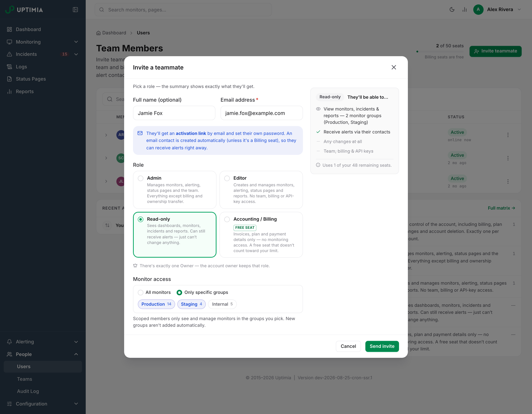The width and height of the screenshot is (532, 414).
Task: Select the Read-only role radio
Action: click(141, 219)
